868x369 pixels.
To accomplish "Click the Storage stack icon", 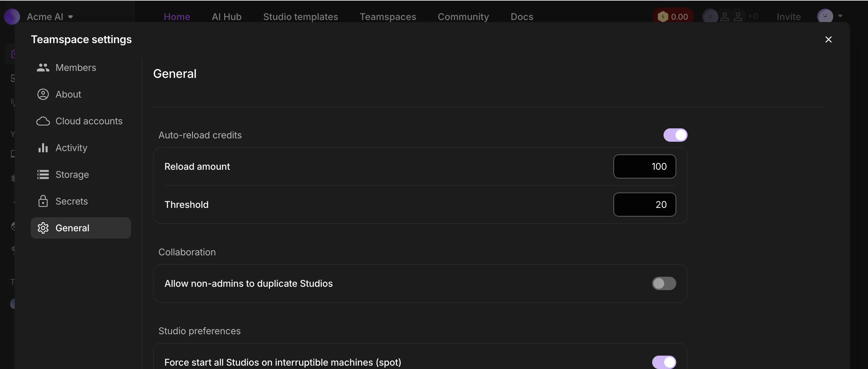I will click(x=43, y=174).
